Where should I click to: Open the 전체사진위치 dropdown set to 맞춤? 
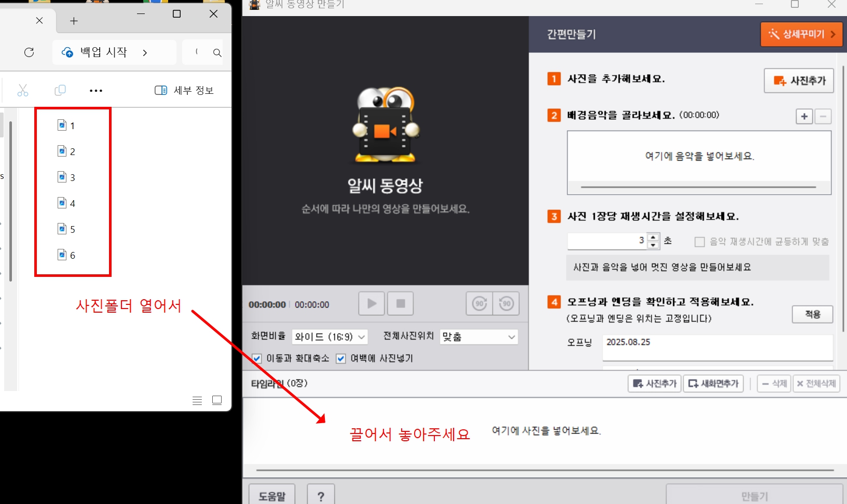(479, 337)
